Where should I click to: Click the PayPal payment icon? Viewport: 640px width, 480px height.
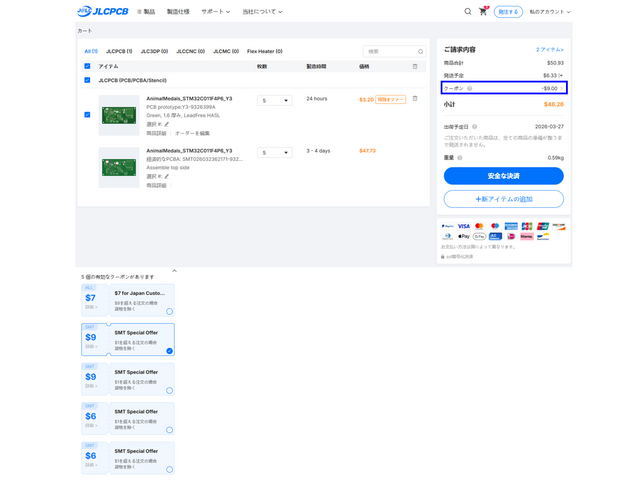(x=447, y=226)
